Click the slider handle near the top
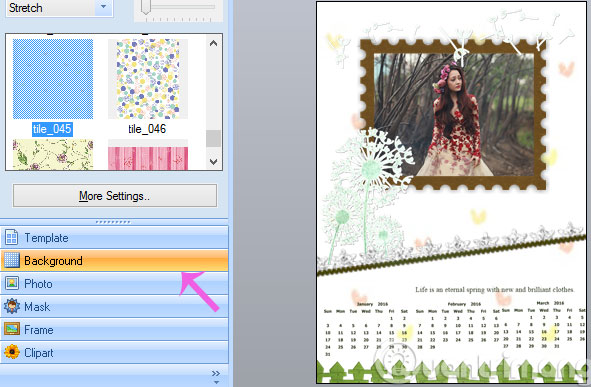Viewport: 591px width, 387px height. tap(145, 7)
